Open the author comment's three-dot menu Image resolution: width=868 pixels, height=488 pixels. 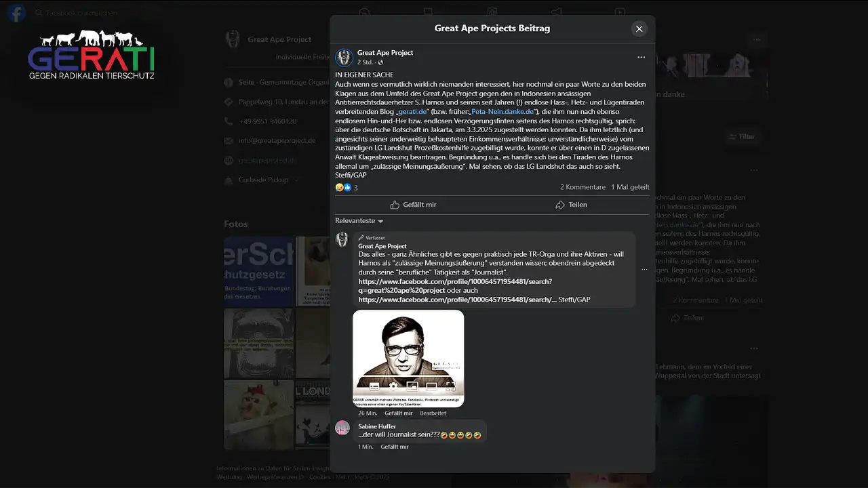[644, 269]
